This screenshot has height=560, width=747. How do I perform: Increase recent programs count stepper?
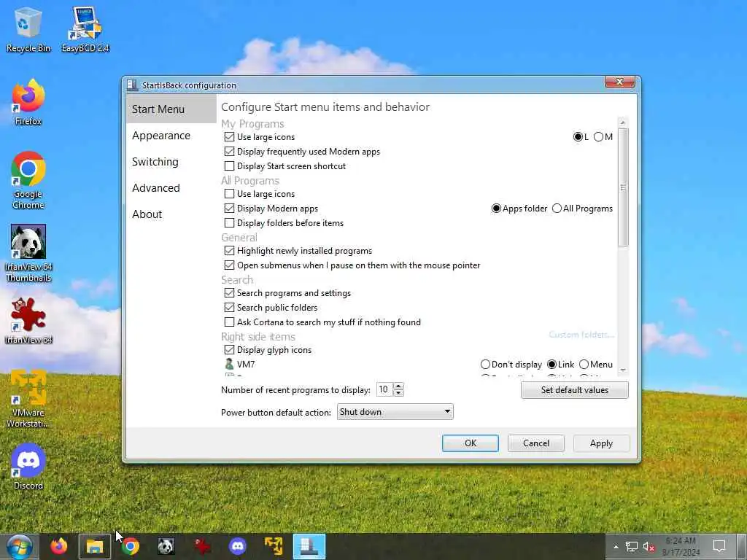click(x=399, y=386)
